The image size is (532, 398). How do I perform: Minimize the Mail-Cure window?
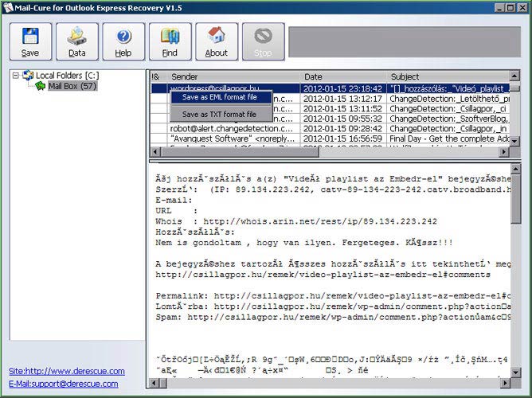[x=499, y=7]
